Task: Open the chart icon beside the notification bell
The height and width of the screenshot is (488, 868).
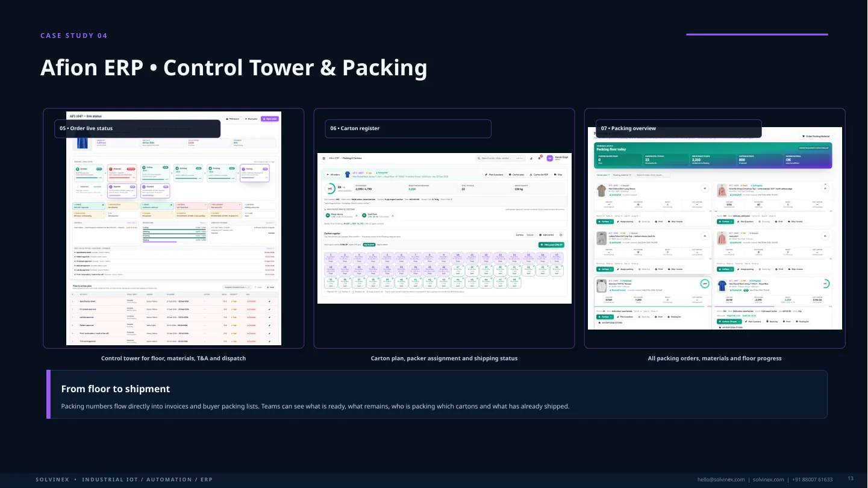Action: tap(531, 158)
